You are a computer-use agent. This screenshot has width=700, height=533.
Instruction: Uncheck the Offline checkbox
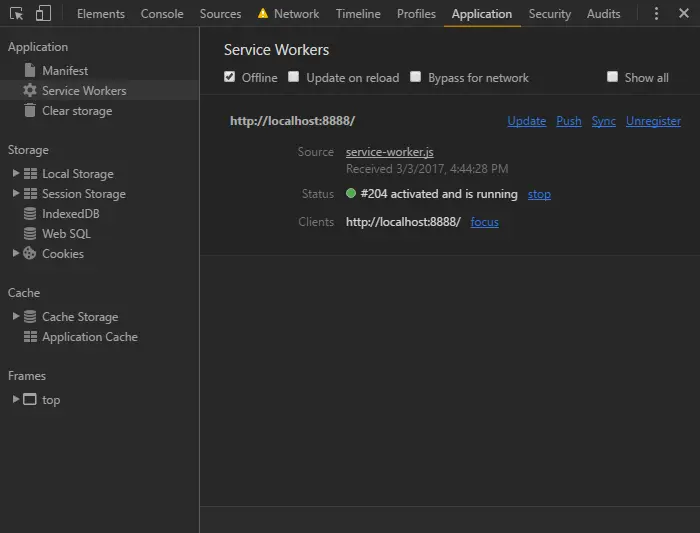point(229,77)
